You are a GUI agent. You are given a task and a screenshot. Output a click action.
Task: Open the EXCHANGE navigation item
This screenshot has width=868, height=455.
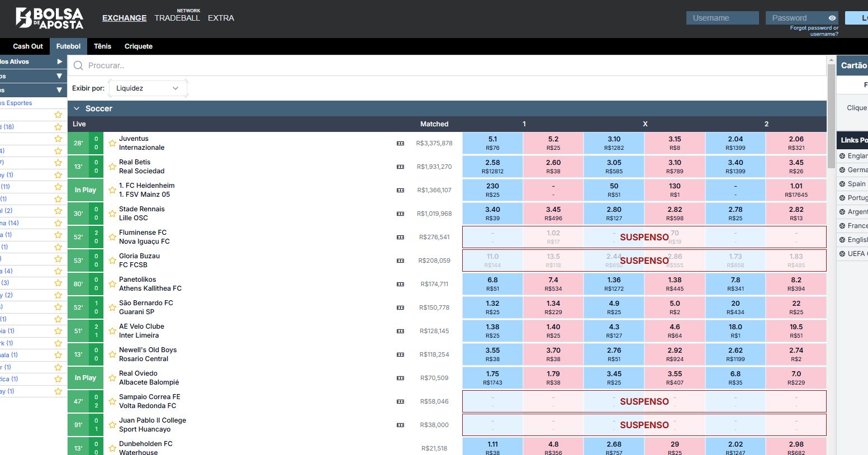click(x=124, y=18)
